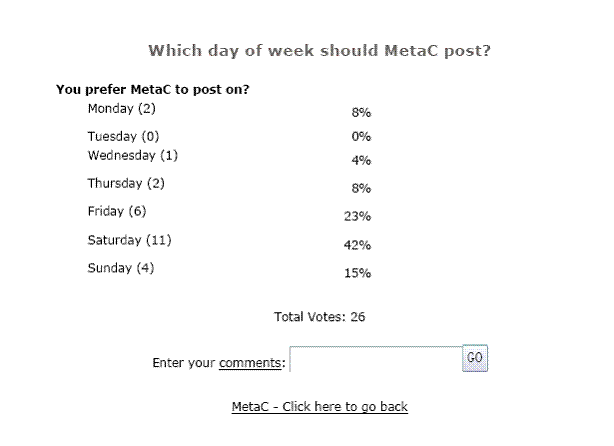Click the "Enter your" label text

pos(184,362)
